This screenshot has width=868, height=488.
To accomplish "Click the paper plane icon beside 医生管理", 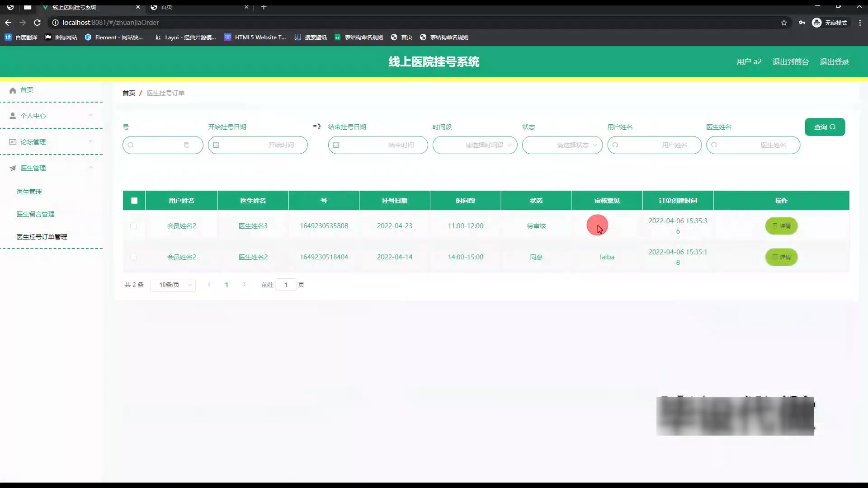I will tap(13, 168).
